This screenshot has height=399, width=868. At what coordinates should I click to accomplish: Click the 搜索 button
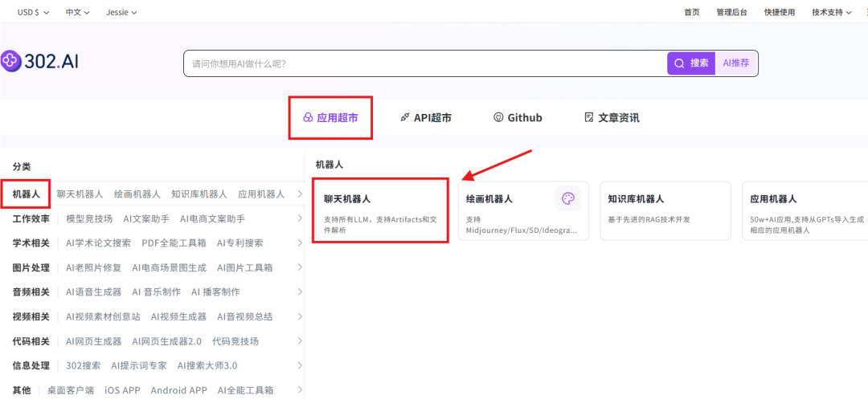pyautogui.click(x=691, y=63)
